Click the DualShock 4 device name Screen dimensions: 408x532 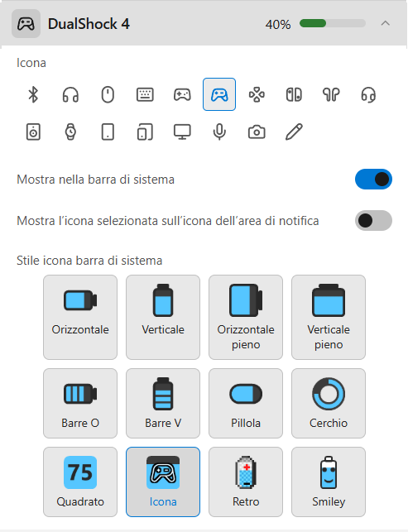pyautogui.click(x=89, y=24)
